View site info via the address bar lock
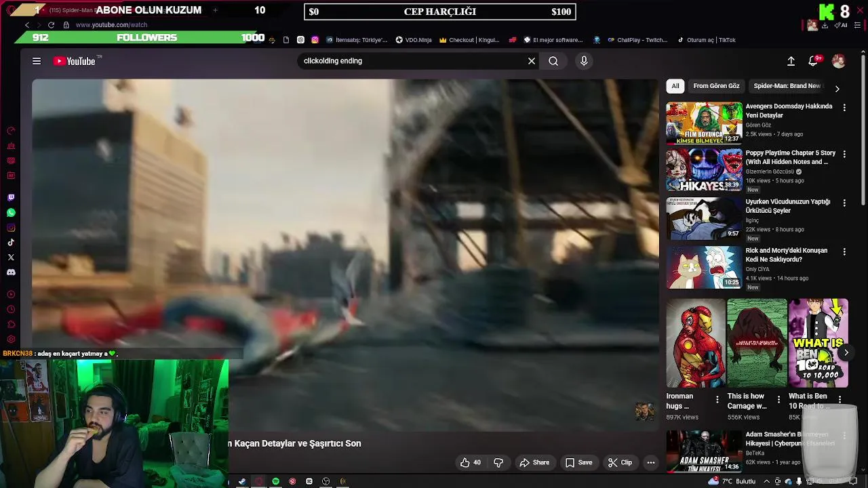Viewport: 868px width, 488px height. (66, 24)
